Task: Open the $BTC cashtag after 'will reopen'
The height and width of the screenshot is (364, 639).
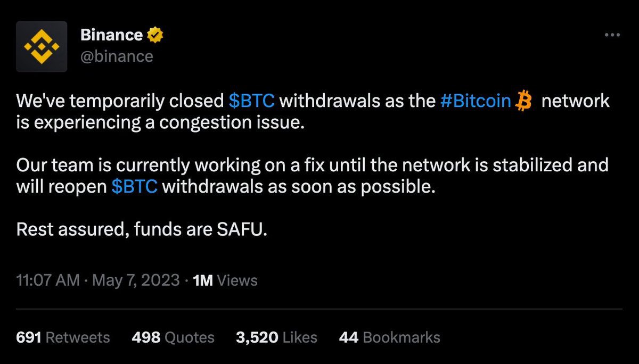Action: 135,187
